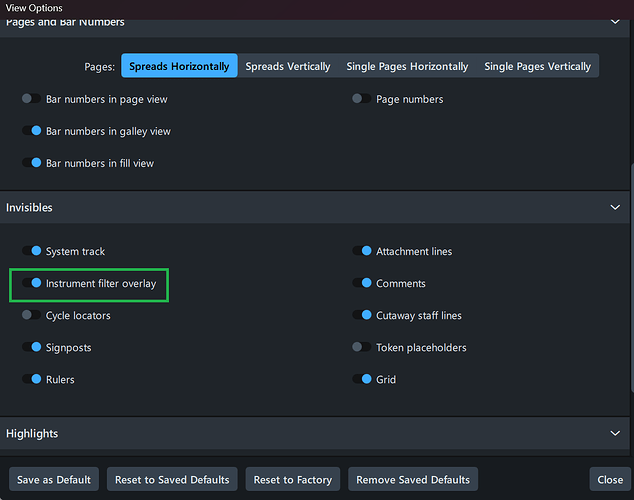Select Spreads Vertically page layout

pyautogui.click(x=288, y=66)
